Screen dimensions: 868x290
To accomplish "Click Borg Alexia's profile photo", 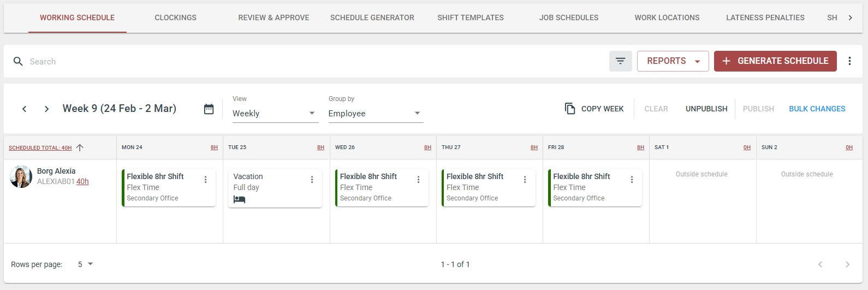I will pos(21,177).
